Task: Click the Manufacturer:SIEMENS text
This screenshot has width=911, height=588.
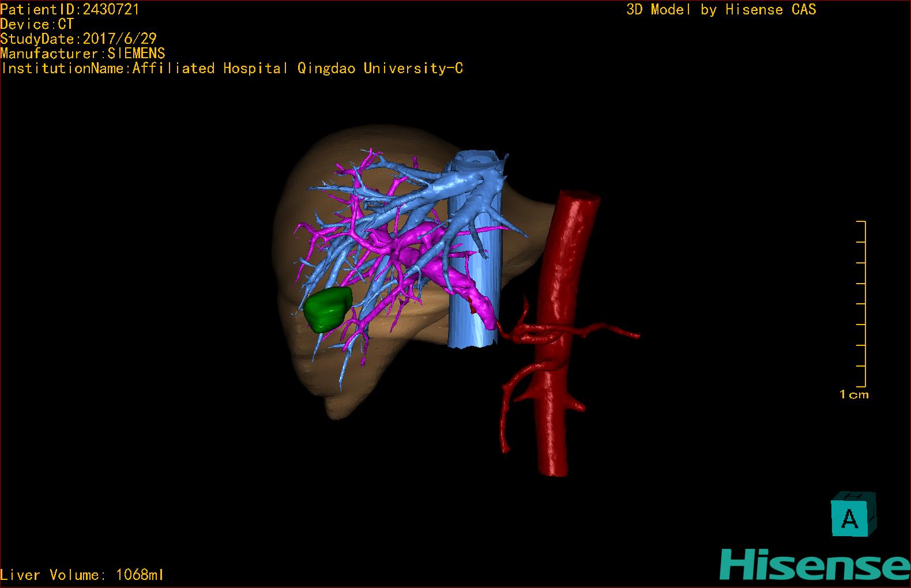Action: pyautogui.click(x=82, y=54)
